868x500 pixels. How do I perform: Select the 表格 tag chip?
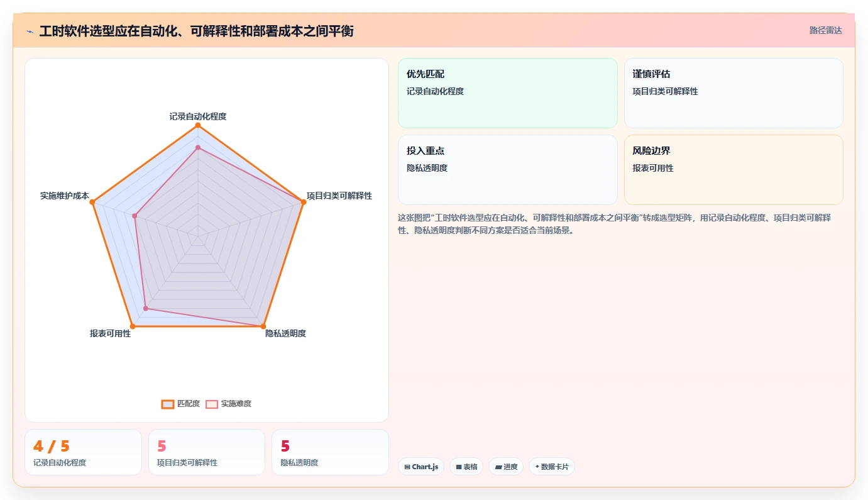(466, 467)
